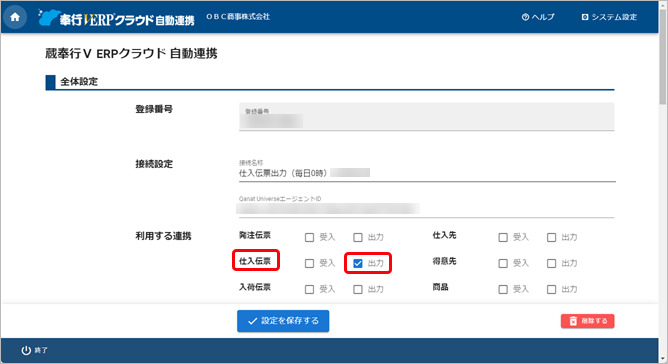This screenshot has width=668, height=364.
Task: Click the 全体設定 section heading
Action: pyautogui.click(x=79, y=81)
